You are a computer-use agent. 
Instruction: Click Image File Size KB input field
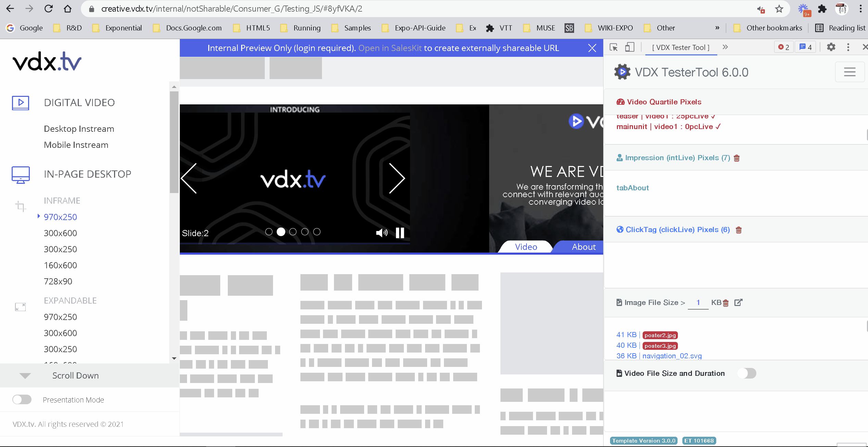point(698,303)
